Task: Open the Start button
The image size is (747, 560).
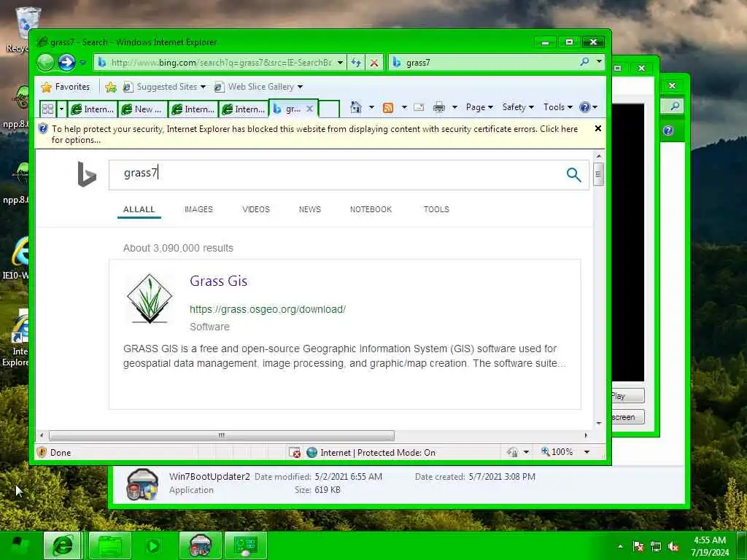Action: (20, 545)
